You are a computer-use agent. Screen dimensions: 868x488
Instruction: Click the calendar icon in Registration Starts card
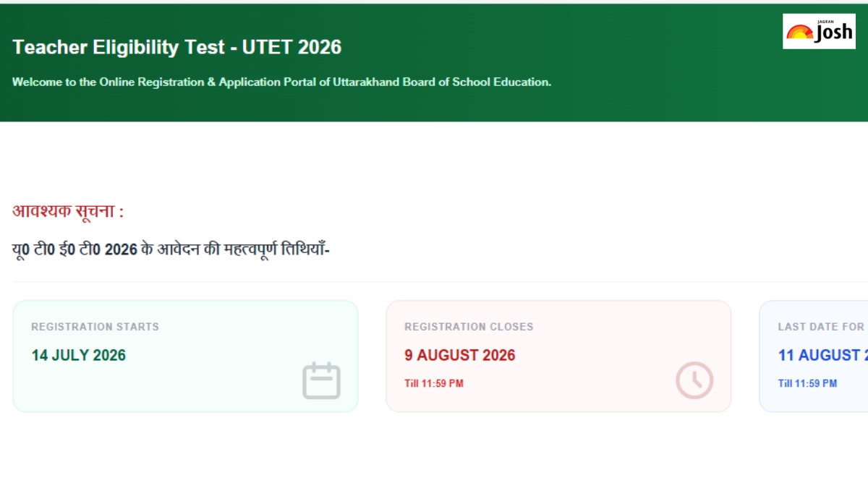pos(321,380)
